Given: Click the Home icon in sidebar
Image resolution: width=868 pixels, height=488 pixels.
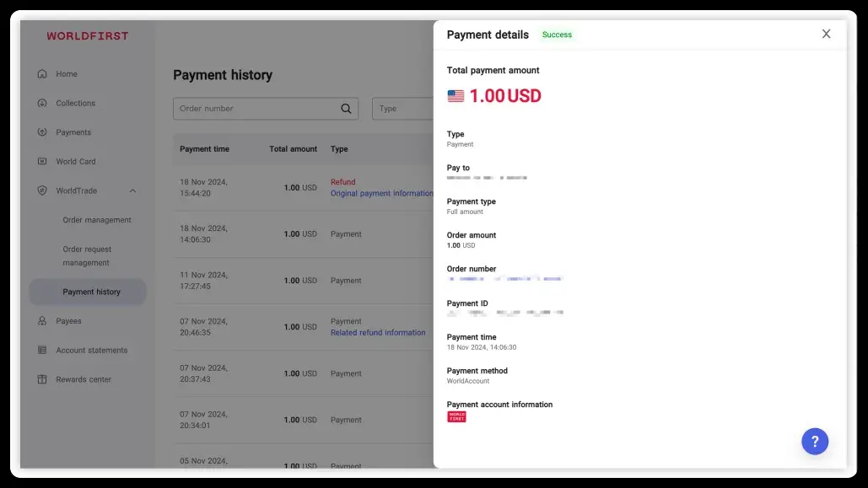Looking at the screenshot, I should click(x=42, y=74).
